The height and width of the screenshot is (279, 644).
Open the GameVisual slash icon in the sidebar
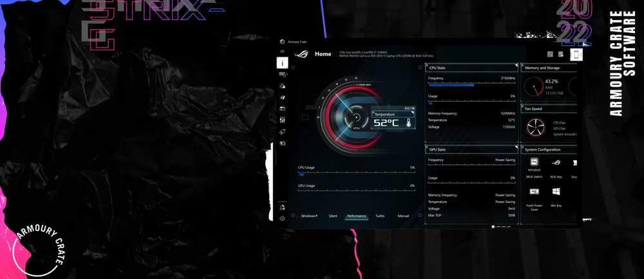coord(282,97)
